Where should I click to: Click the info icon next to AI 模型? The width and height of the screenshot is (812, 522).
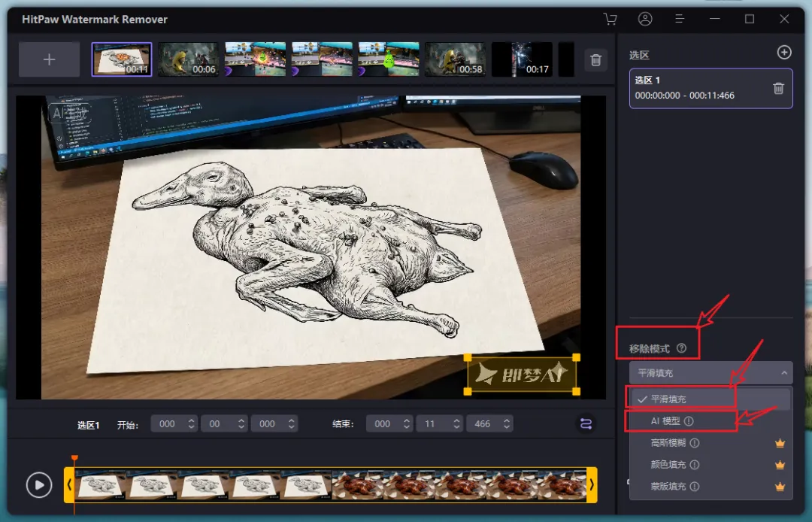point(689,421)
